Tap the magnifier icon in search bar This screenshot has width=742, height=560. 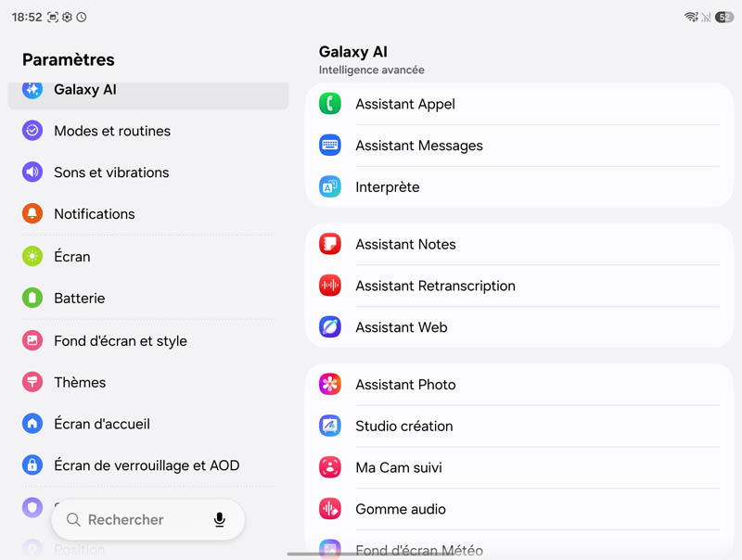tap(73, 519)
